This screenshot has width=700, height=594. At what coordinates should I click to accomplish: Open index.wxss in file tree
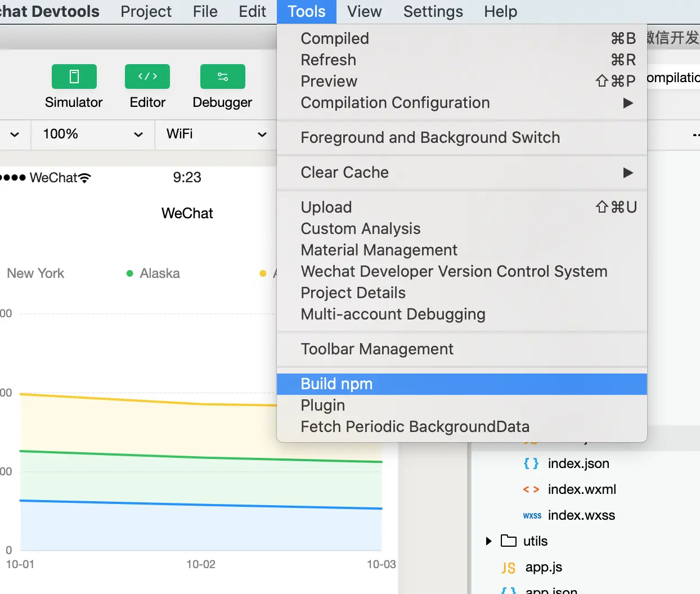tap(581, 515)
